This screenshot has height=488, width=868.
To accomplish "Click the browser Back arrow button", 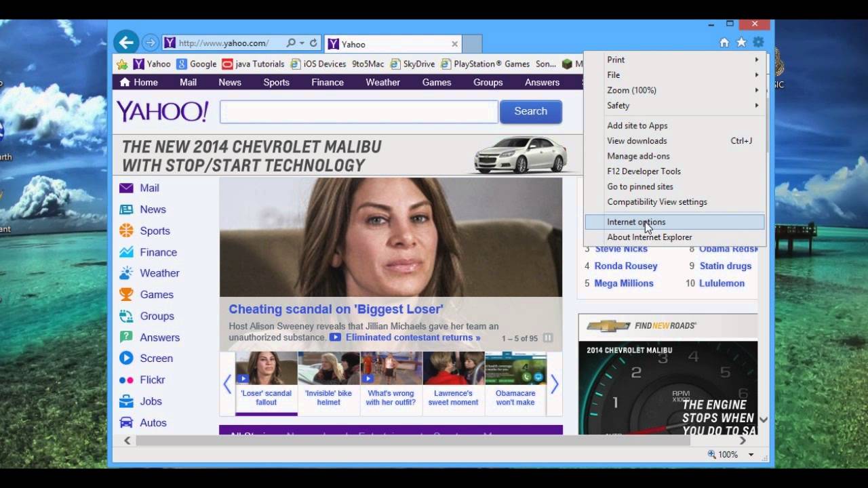I will tap(126, 43).
